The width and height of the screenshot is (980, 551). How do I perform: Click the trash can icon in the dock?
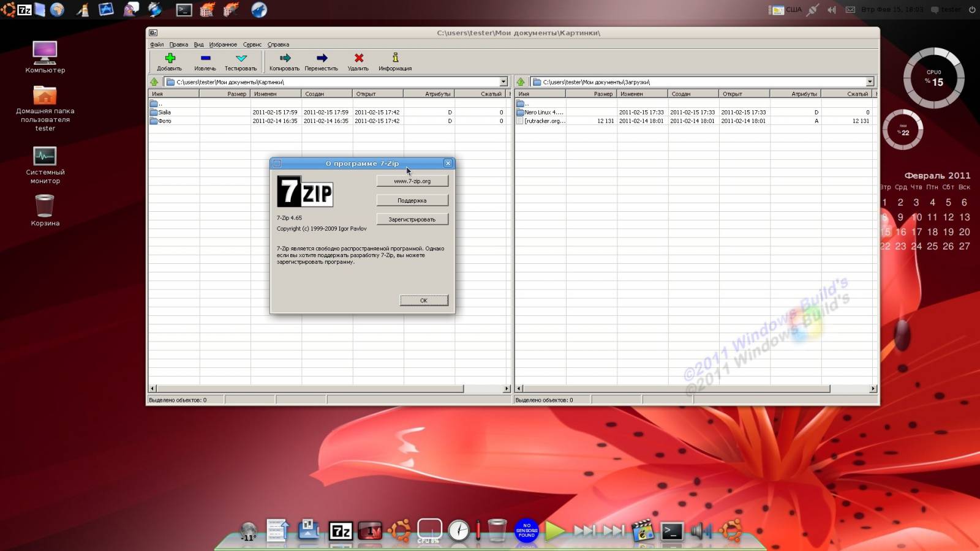pyautogui.click(x=497, y=530)
